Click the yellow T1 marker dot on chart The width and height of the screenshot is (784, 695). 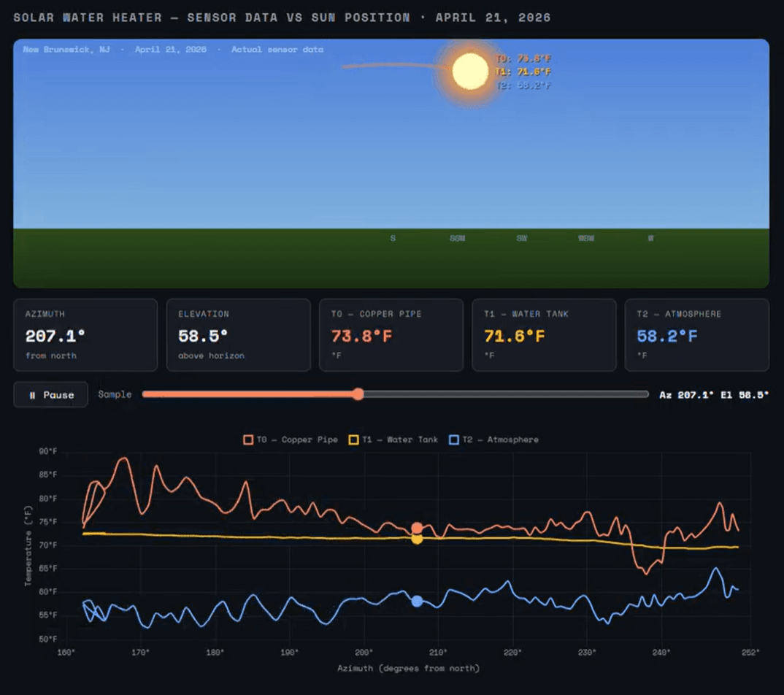[x=417, y=539]
